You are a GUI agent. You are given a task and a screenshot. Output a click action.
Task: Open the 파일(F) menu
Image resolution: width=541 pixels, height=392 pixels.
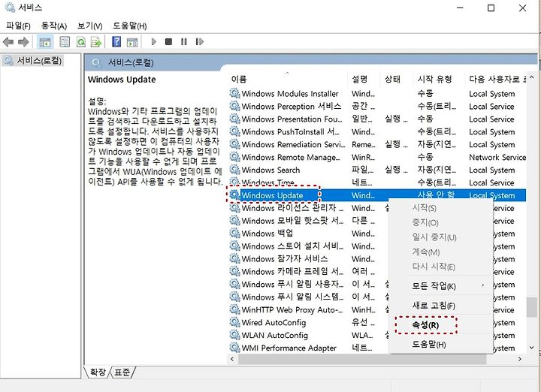pos(18,26)
